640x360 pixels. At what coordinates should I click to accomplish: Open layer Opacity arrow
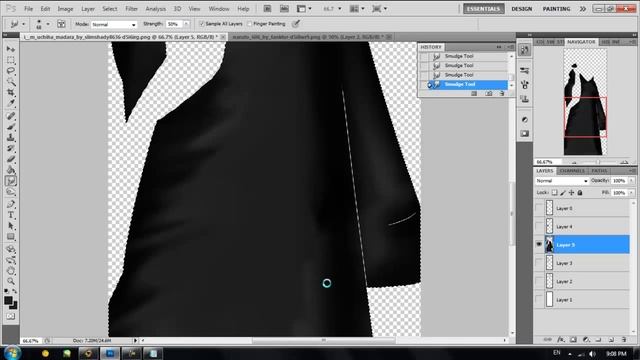point(631,181)
